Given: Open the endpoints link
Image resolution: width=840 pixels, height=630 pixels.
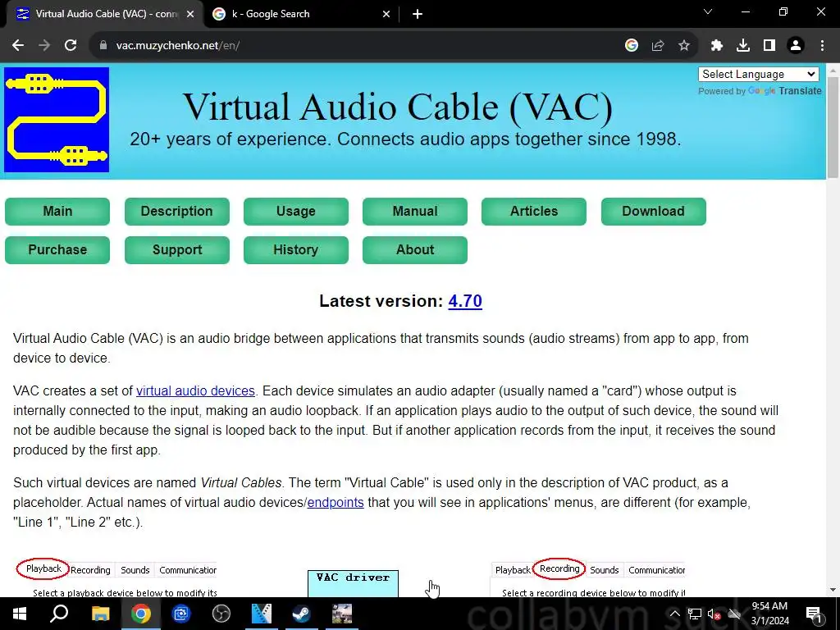Looking at the screenshot, I should (336, 503).
